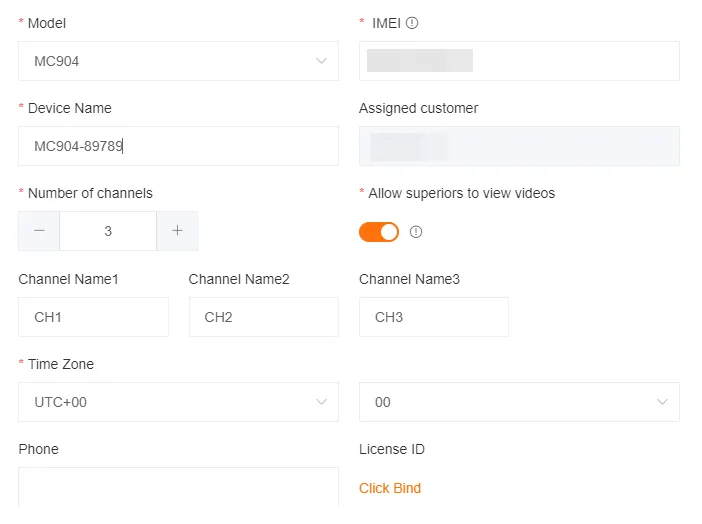Click the chevron arrow in UTC+00 field
The image size is (702, 524).
321,402
